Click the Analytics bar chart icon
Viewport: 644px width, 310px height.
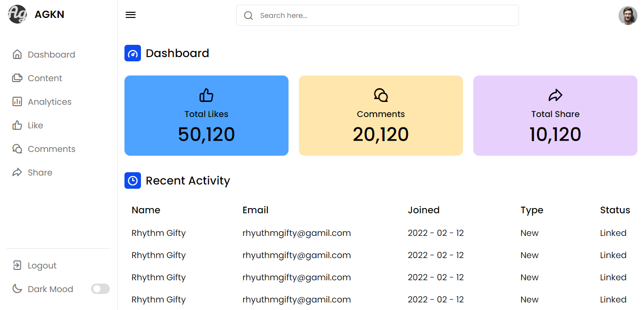tap(17, 101)
